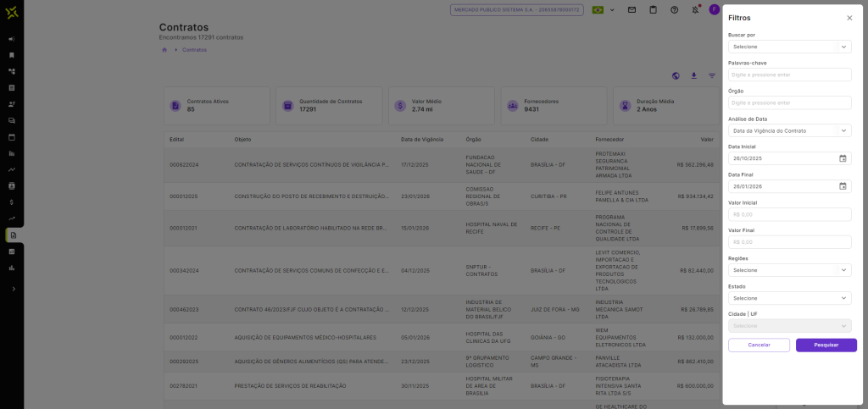The height and width of the screenshot is (409, 868).
Task: Open calendar picker for Data Final
Action: tap(843, 186)
